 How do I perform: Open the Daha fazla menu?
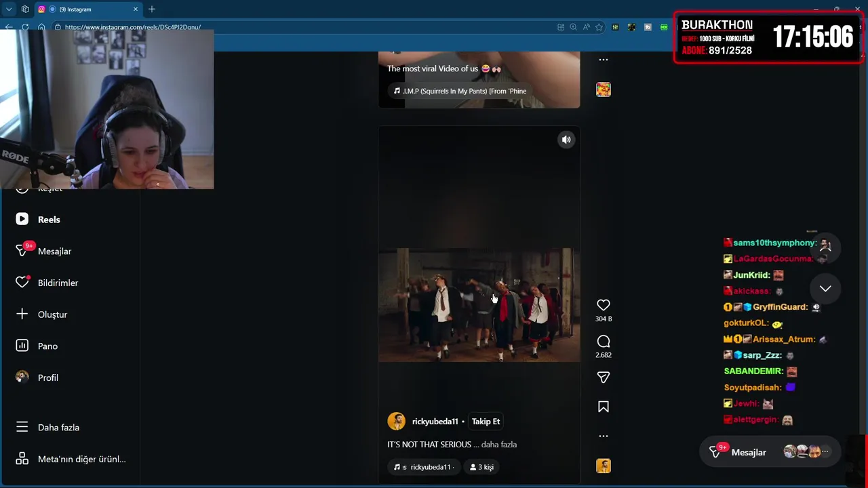[58, 428]
